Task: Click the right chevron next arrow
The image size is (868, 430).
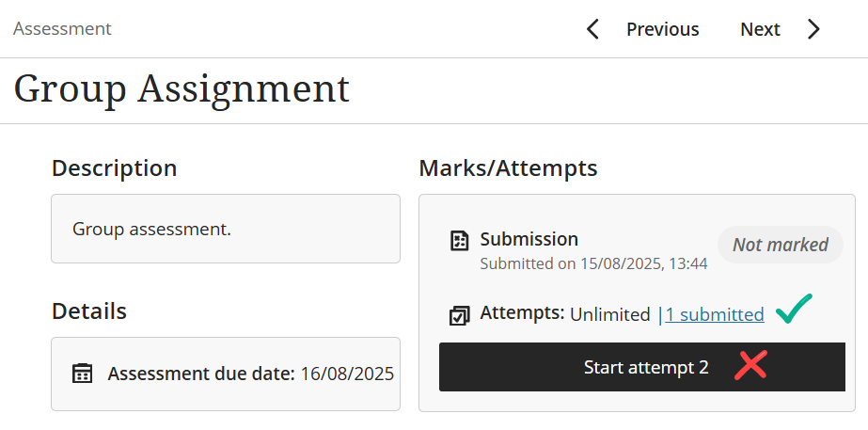Action: tap(813, 29)
